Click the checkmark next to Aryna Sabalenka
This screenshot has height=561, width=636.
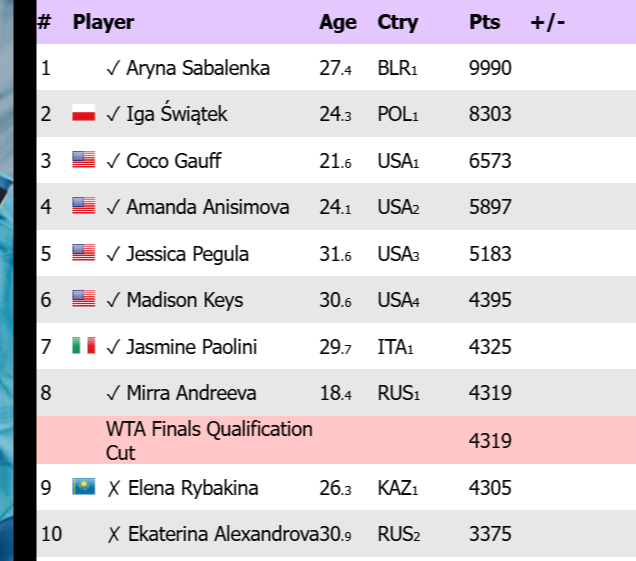coord(113,68)
